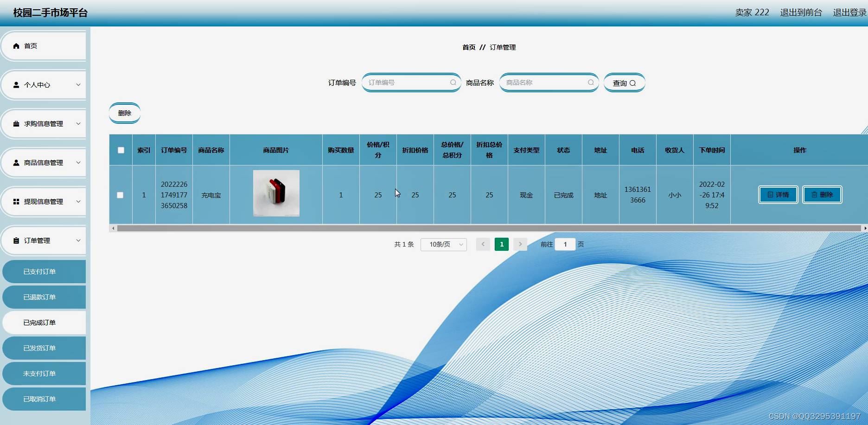Click the 下单时间 column header
868x425 pixels.
click(x=712, y=150)
